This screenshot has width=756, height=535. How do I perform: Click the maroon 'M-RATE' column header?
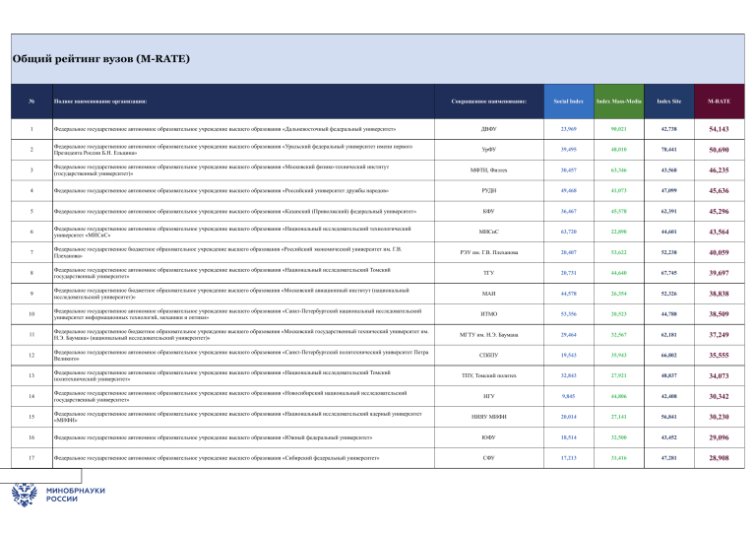pyautogui.click(x=719, y=101)
